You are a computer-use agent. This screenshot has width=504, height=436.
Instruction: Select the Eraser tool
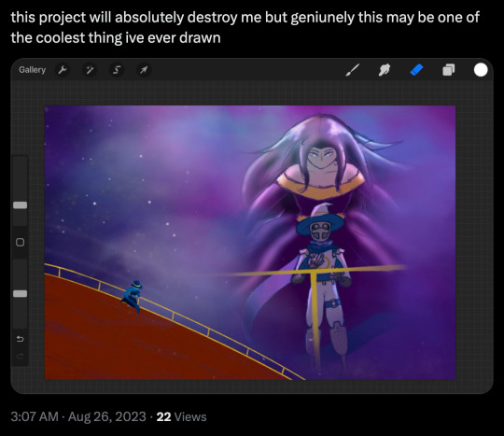click(x=417, y=70)
